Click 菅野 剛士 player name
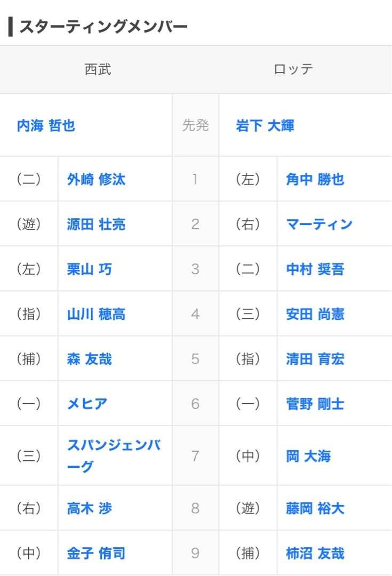 (315, 404)
